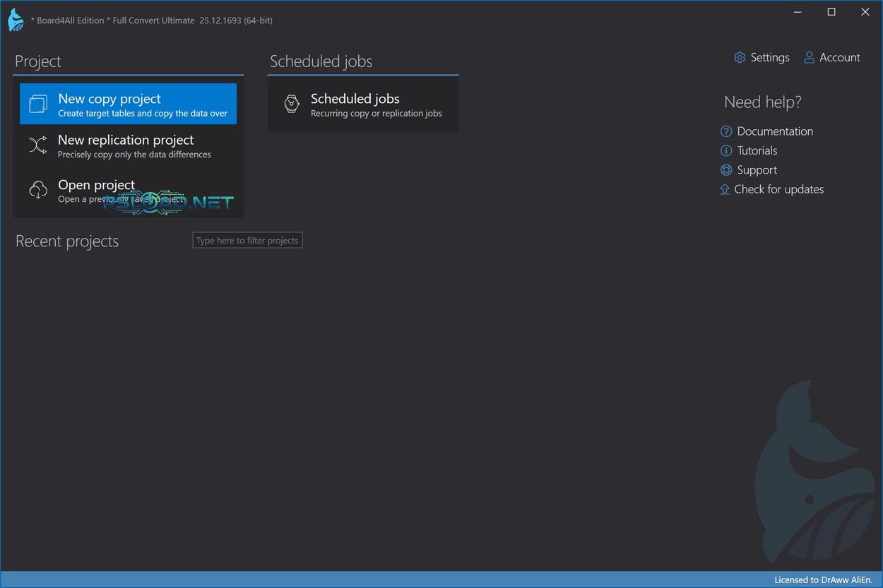The height and width of the screenshot is (588, 883).
Task: Open the Tutorials text link
Action: tap(757, 150)
